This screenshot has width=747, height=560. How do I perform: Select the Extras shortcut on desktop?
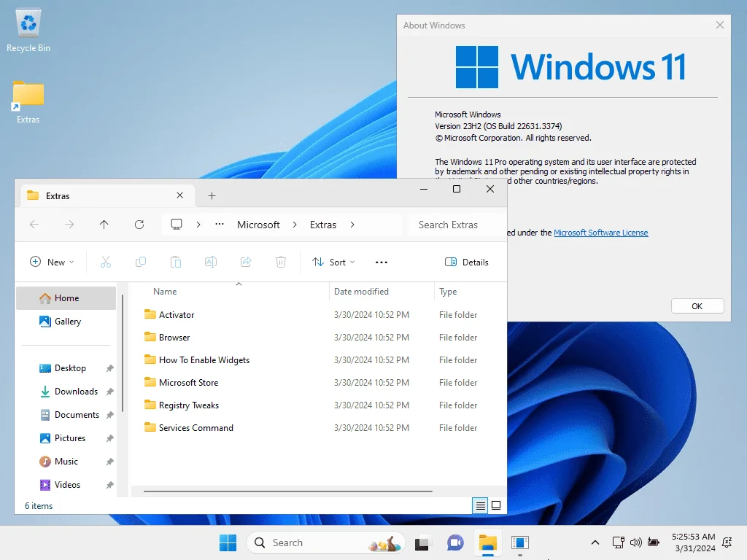click(x=28, y=102)
